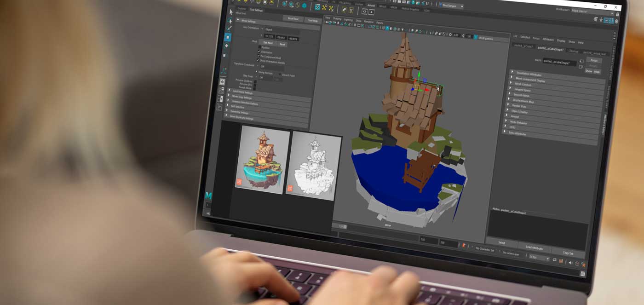Screen dimensions: 644x305
Task: Activate the Lasso select tool
Action: (x=230, y=20)
